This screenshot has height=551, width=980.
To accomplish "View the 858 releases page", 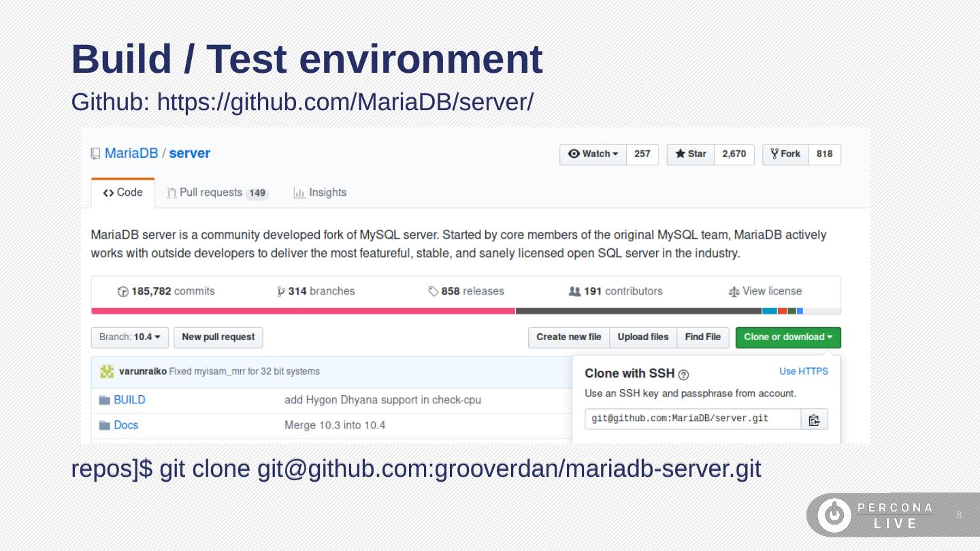I will pyautogui.click(x=466, y=292).
